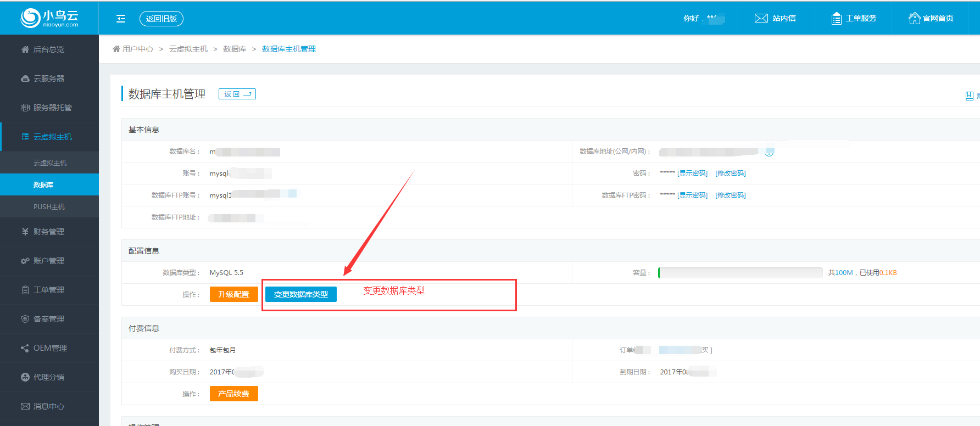Open 云服务器 menu item

49,79
